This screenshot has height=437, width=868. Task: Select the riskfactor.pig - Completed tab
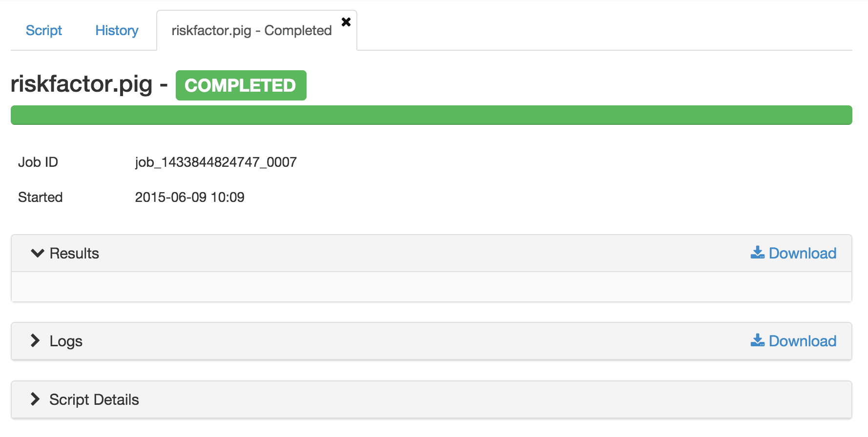(251, 30)
